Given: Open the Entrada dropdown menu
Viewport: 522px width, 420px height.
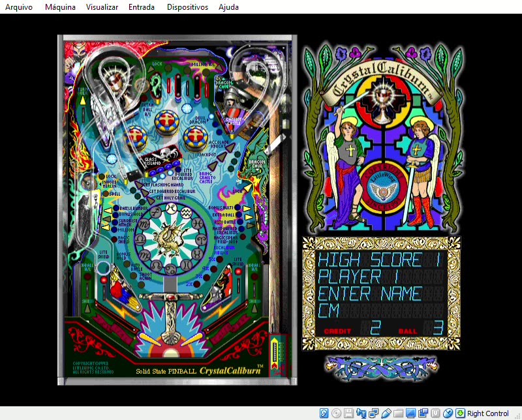Looking at the screenshot, I should (x=141, y=7).
